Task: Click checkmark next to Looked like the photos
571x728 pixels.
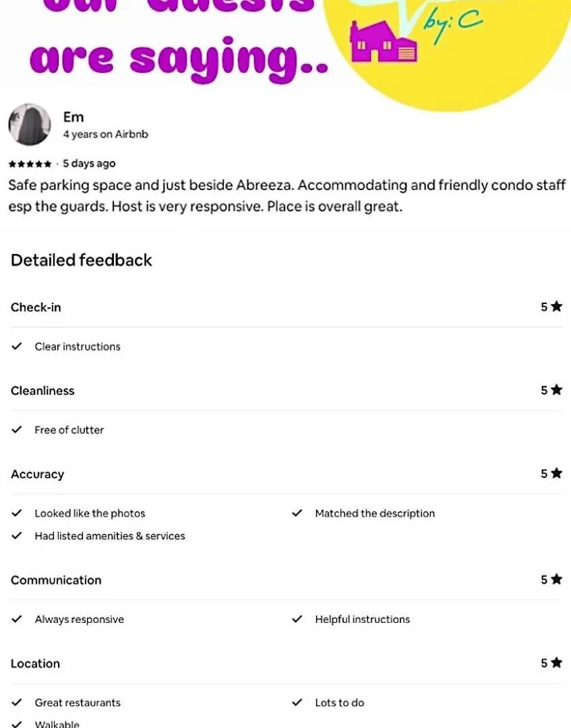Action: [17, 513]
